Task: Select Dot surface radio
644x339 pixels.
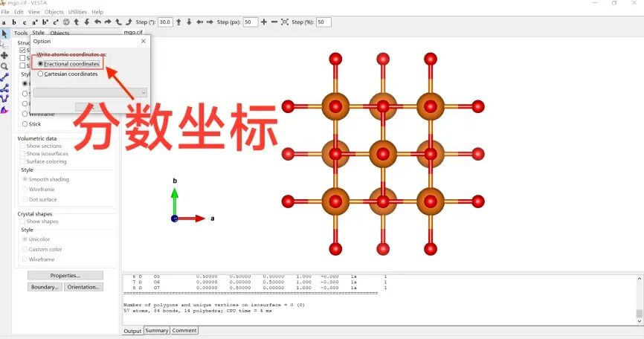Action: (40, 199)
